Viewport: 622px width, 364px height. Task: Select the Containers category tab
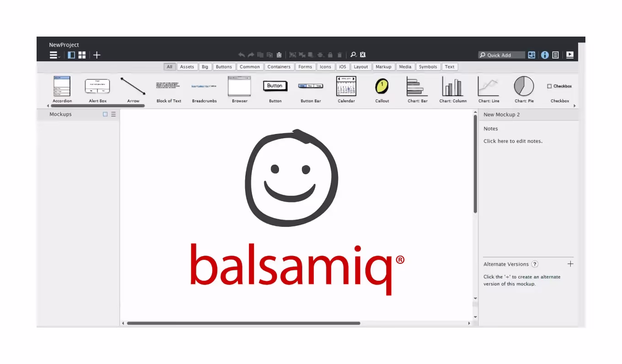pos(279,67)
